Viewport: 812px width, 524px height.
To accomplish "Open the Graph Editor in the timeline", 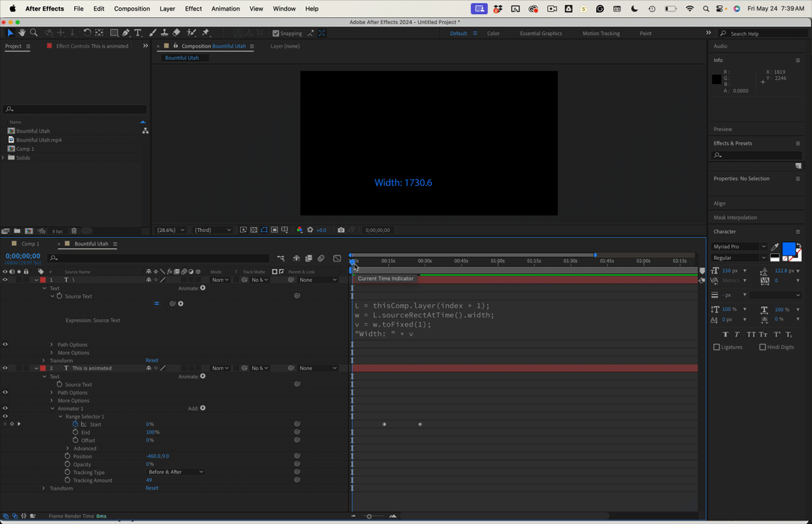I will coord(337,258).
